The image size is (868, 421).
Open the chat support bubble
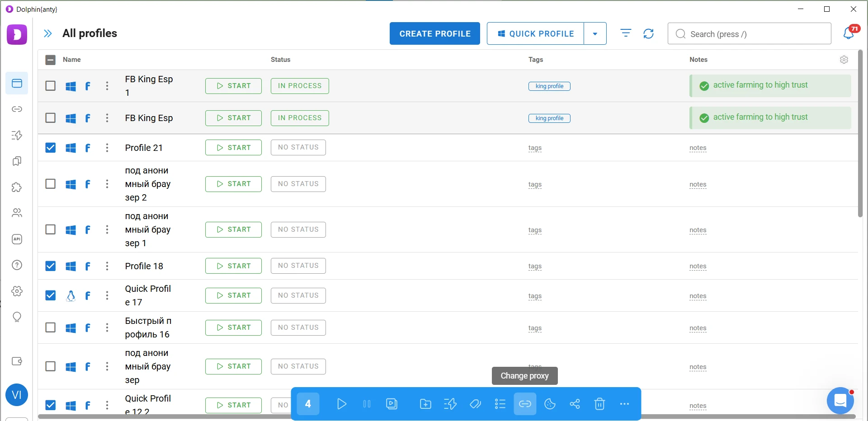(840, 400)
